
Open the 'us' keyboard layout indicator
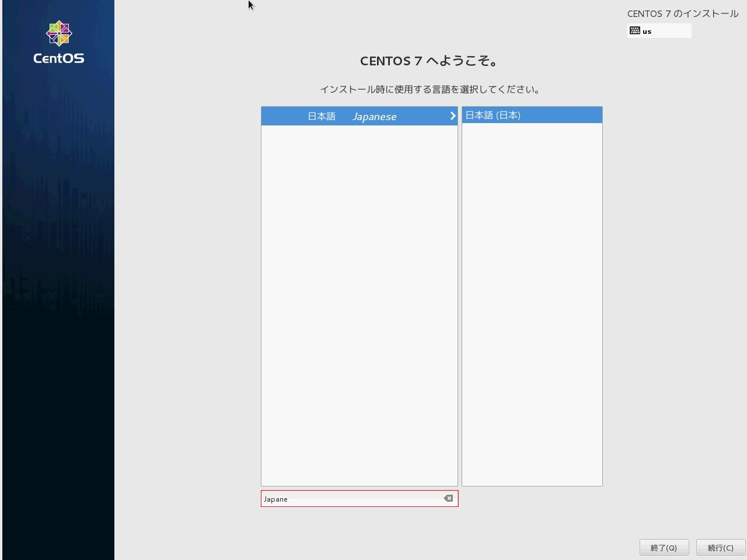pos(659,31)
